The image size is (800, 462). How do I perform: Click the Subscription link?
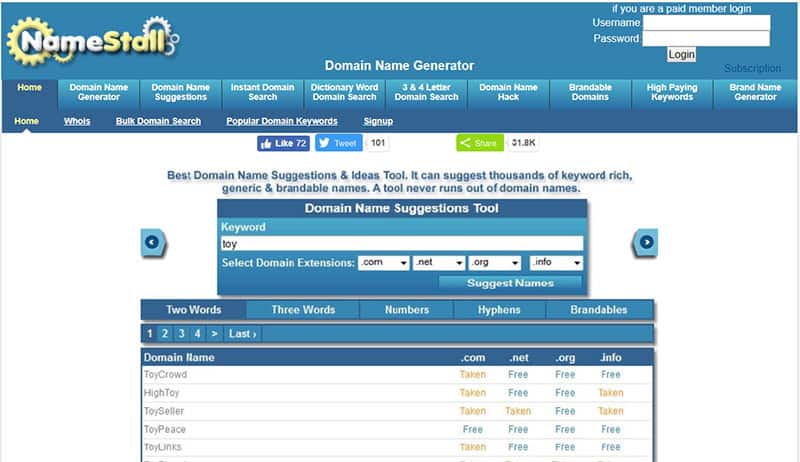tap(752, 68)
